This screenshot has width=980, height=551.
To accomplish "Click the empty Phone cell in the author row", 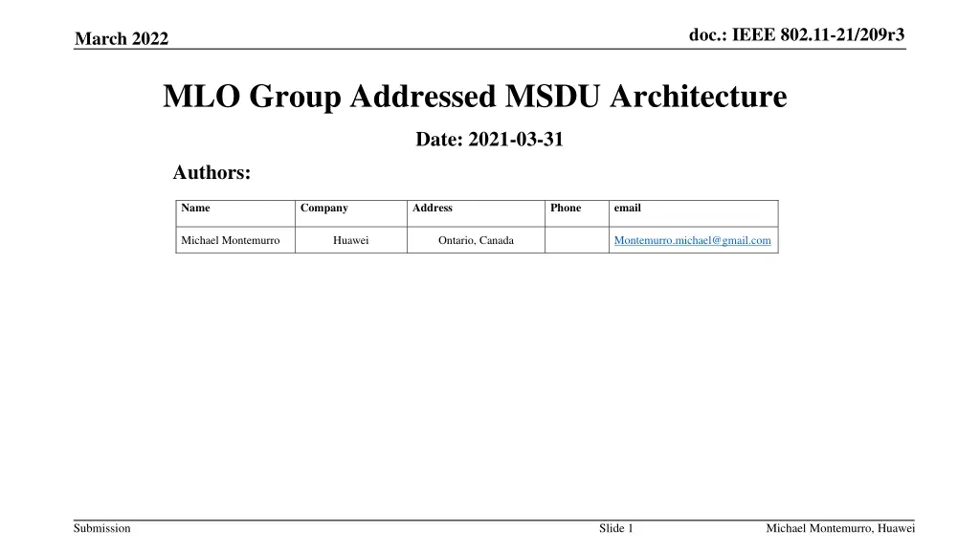I will (577, 240).
